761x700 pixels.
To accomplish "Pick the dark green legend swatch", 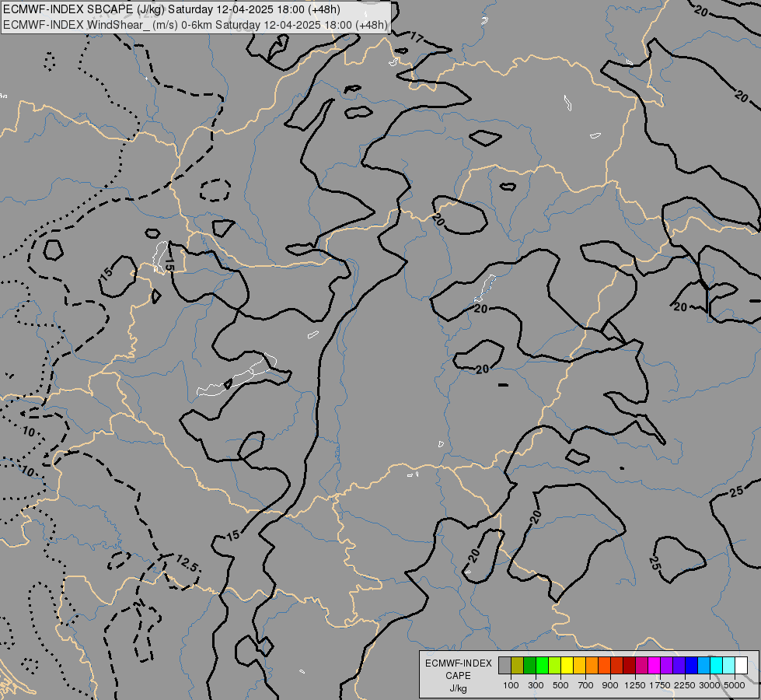I will click(529, 665).
